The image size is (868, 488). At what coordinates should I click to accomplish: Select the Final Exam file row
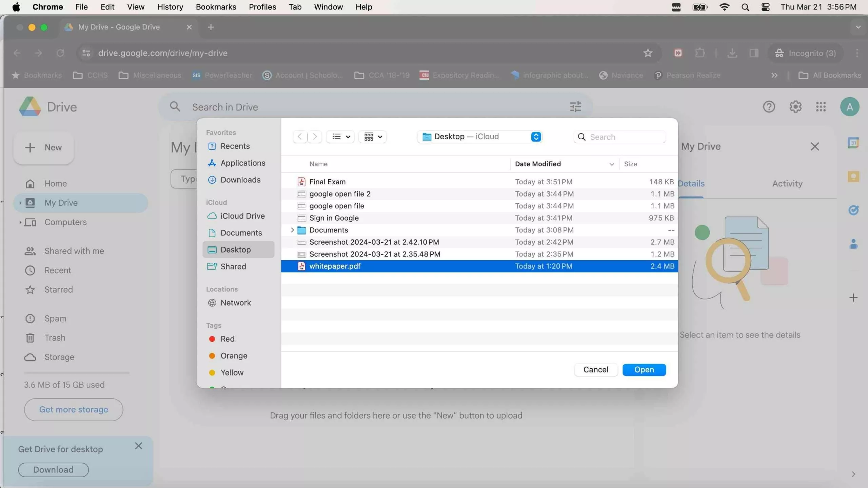(x=327, y=182)
